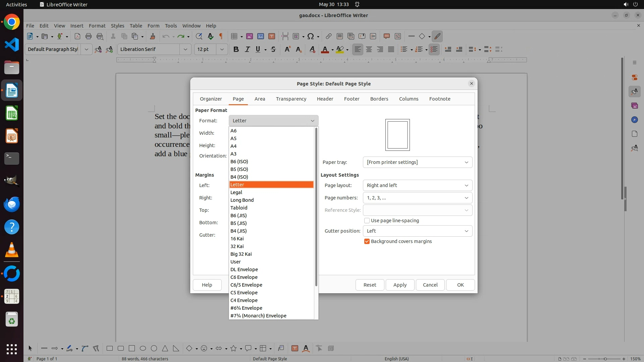Click Insert Special Character omega icon
The image size is (644, 362).
(311, 36)
